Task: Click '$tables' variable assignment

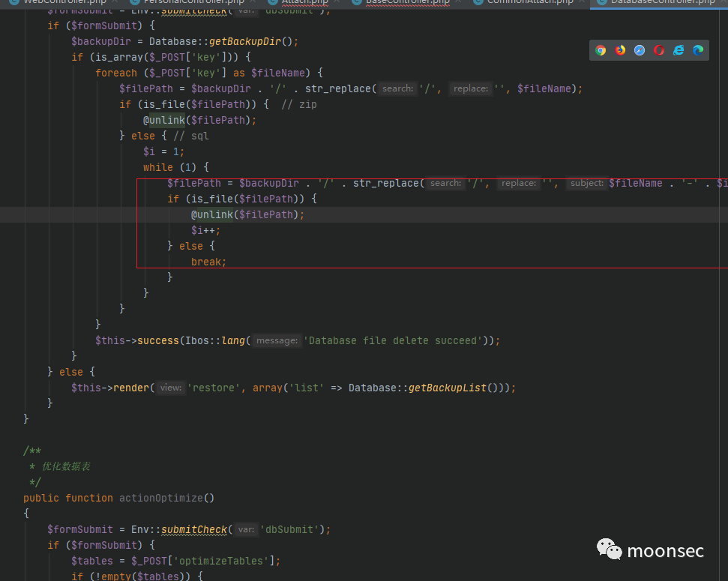Action: [x=92, y=561]
